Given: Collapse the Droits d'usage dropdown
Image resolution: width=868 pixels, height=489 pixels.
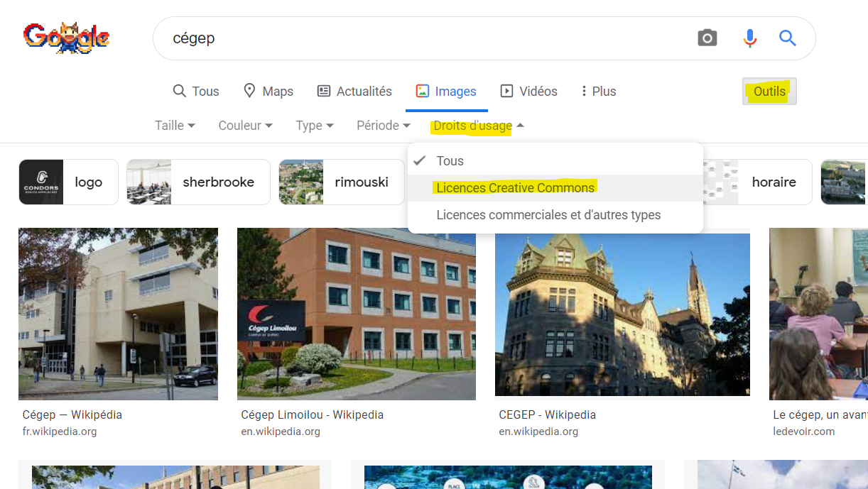Looking at the screenshot, I should pos(479,126).
